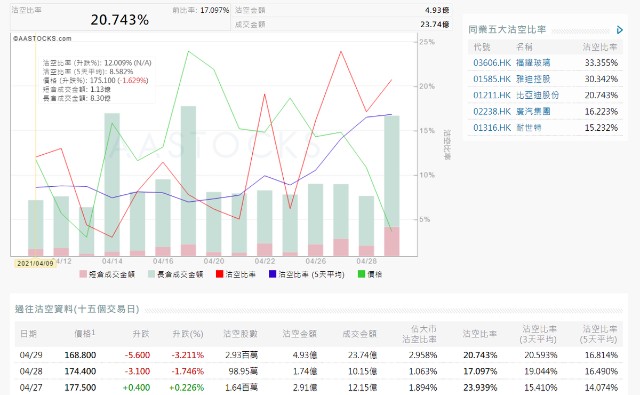Click the 16.814% five-day average value
Viewport: 640px width, 395px height.
click(601, 355)
